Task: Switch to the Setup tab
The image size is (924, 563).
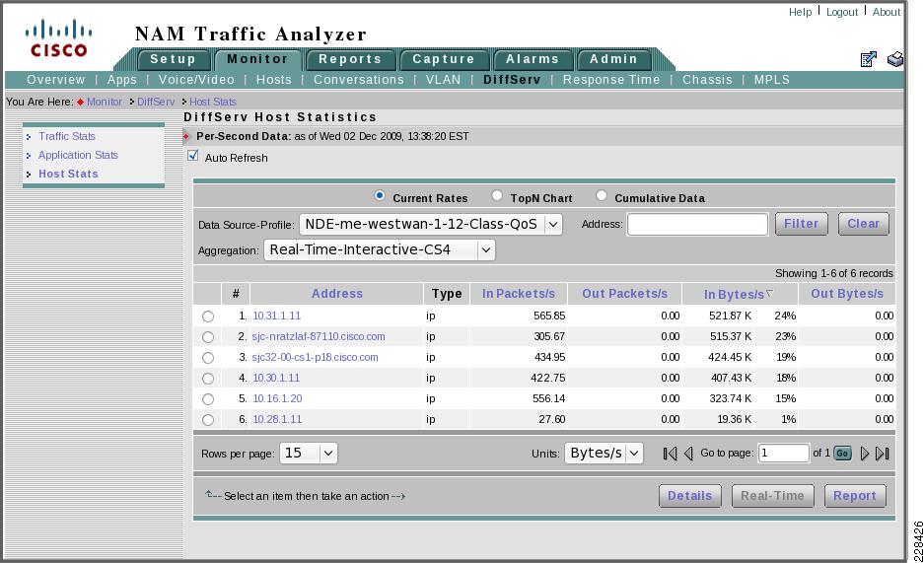Action: [173, 59]
